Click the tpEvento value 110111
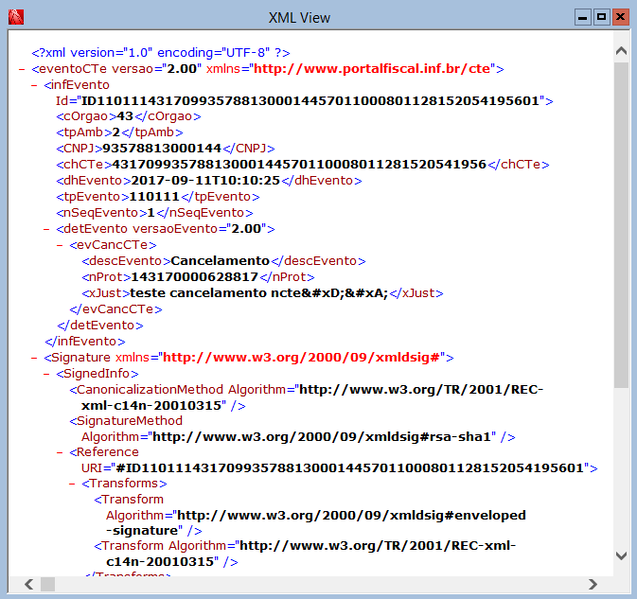The image size is (637, 599). [x=154, y=197]
